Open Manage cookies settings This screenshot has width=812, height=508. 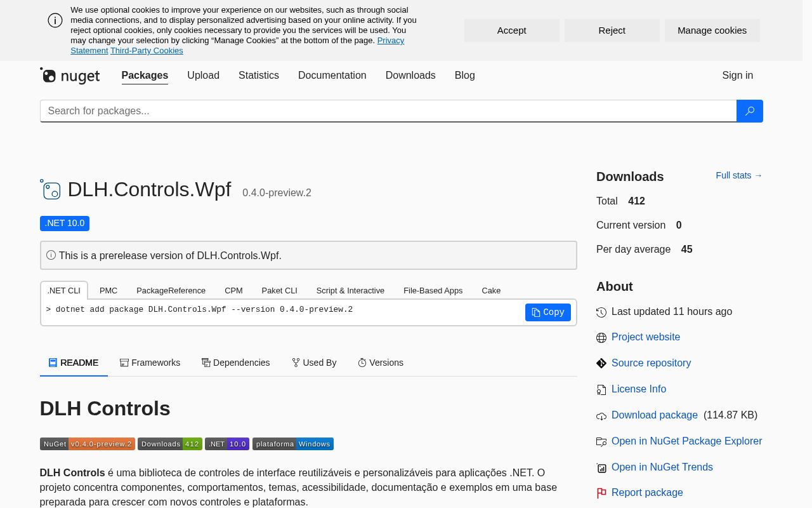click(712, 30)
